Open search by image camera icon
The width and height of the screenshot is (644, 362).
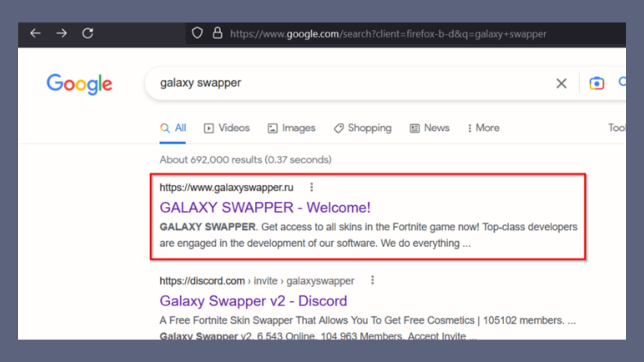click(x=596, y=83)
